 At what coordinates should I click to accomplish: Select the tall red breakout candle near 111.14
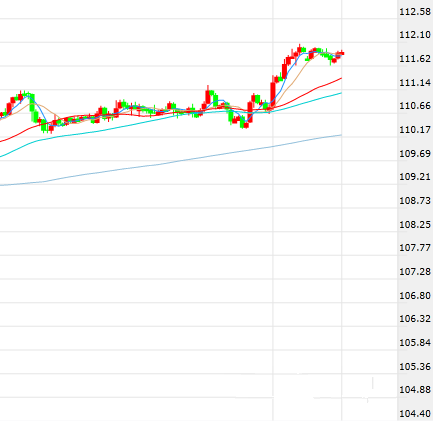click(273, 94)
